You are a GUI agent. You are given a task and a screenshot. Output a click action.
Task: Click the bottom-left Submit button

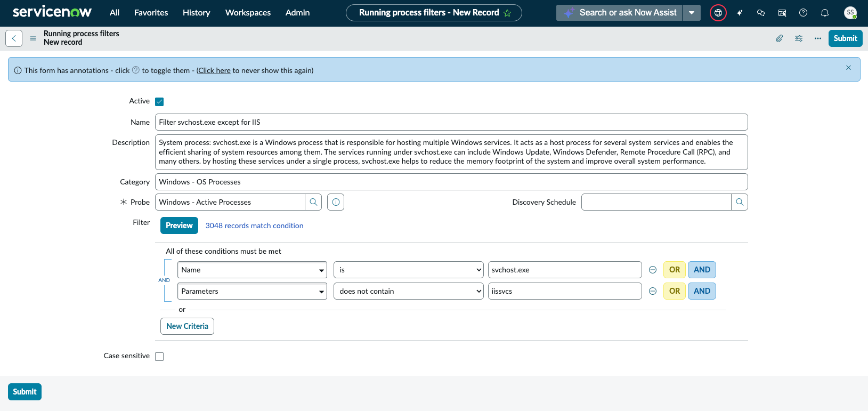(x=25, y=392)
